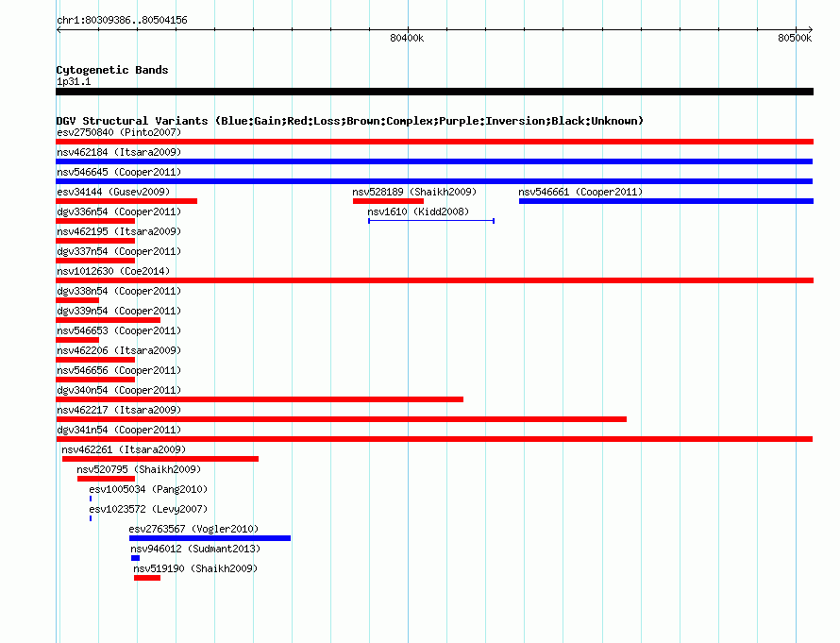Click the chr1:80309386..80504156 coordinate label
The width and height of the screenshot is (840, 643).
122,20
